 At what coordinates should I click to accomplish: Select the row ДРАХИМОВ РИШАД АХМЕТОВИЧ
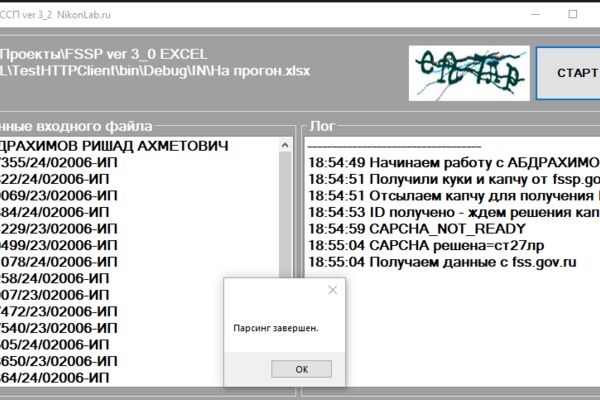pos(114,146)
